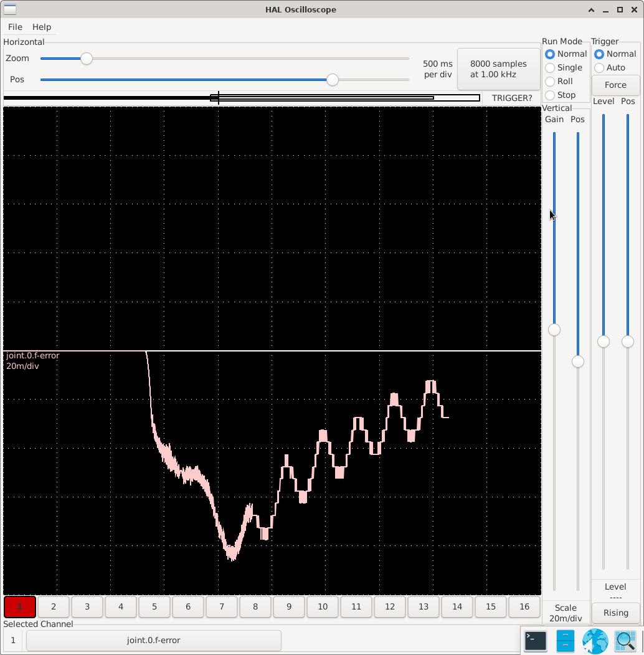Image resolution: width=644 pixels, height=655 pixels.
Task: Select channel 3 button
Action: [x=87, y=607]
